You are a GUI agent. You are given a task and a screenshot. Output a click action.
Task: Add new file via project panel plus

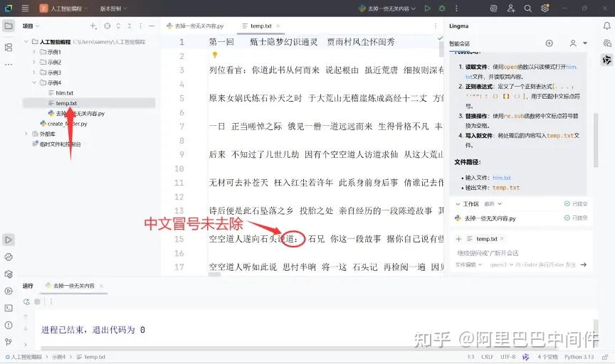(93, 26)
